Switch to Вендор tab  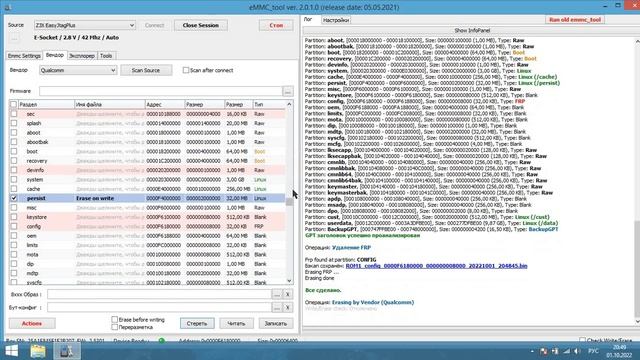click(x=55, y=55)
